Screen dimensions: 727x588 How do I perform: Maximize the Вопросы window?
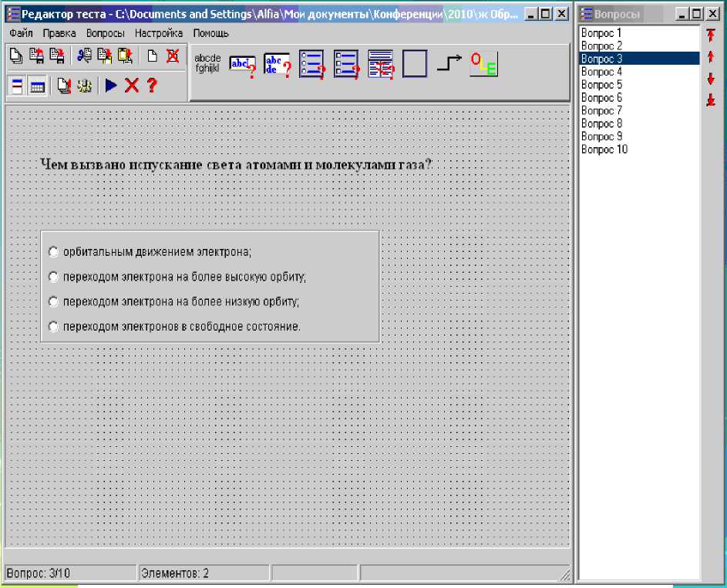pos(696,14)
